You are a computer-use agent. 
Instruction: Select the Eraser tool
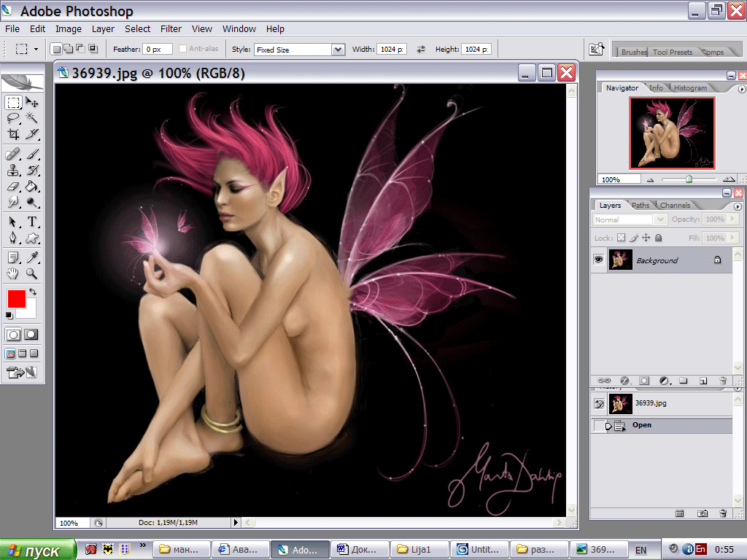click(13, 187)
